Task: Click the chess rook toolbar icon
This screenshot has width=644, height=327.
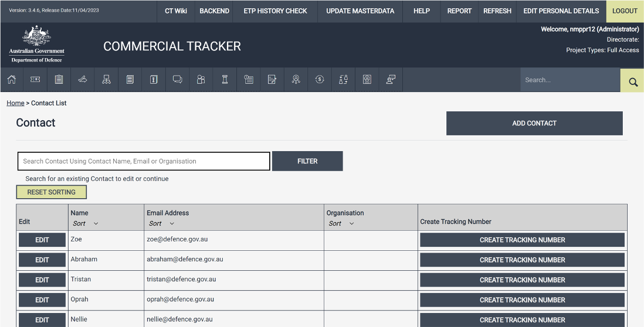Action: (x=225, y=80)
